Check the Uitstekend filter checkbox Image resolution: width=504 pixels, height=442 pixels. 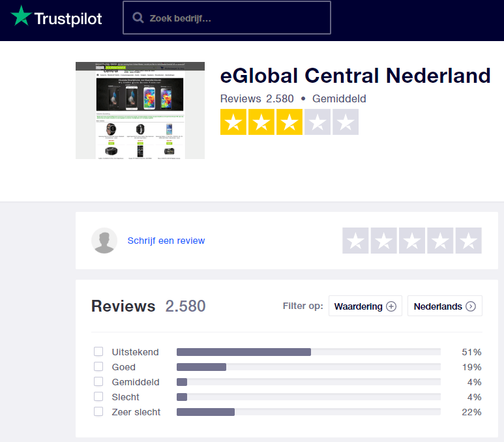coord(98,352)
